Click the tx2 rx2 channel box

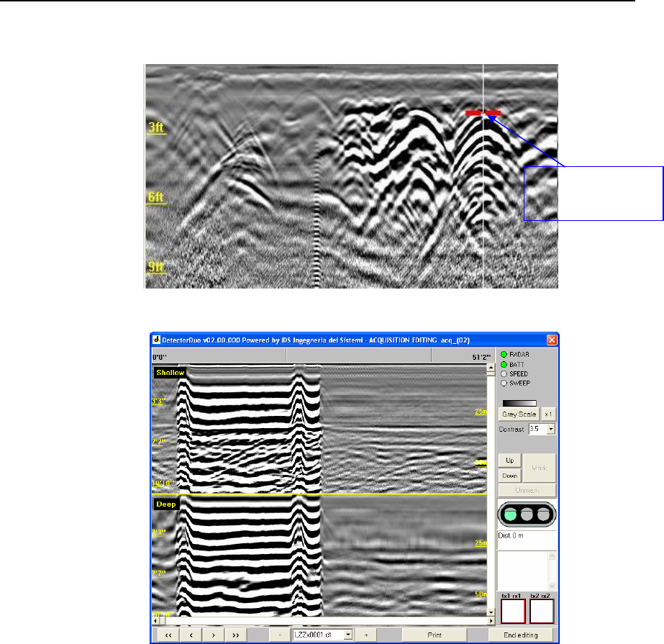click(x=542, y=612)
